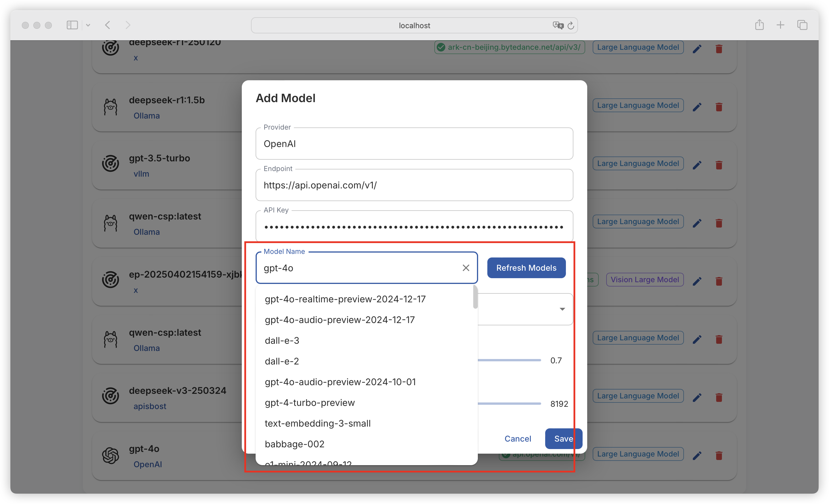Image resolution: width=829 pixels, height=504 pixels.
Task: Expand the dropdown arrow below Refresh Models
Action: (x=562, y=309)
